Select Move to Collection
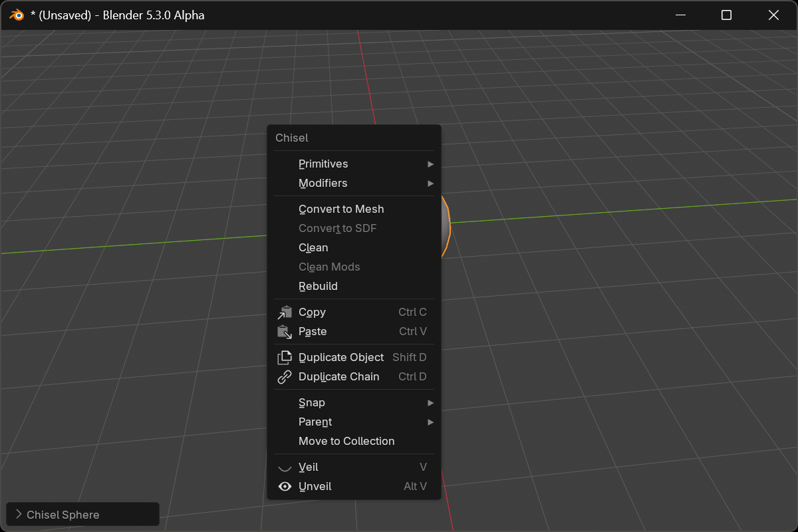The width and height of the screenshot is (798, 532). pos(354,441)
